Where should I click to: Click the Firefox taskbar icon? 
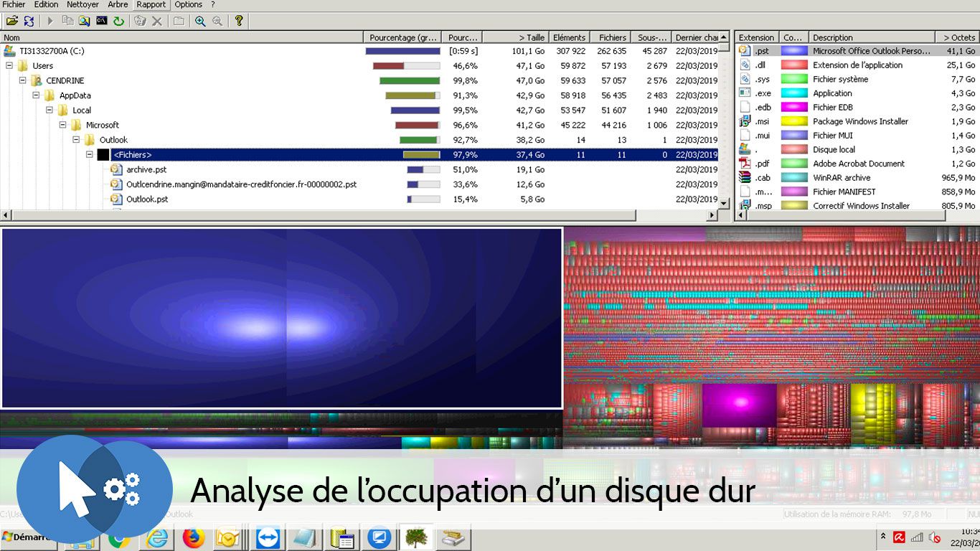pyautogui.click(x=193, y=537)
